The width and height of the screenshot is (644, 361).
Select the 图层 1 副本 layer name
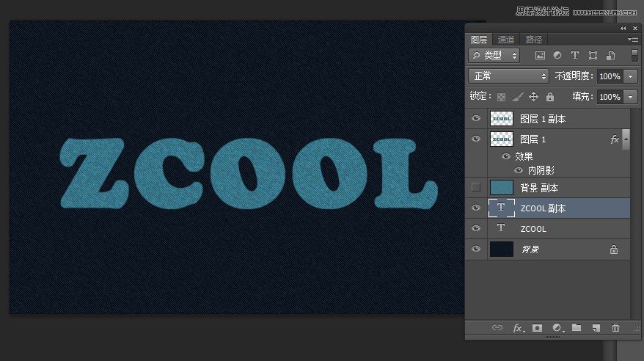click(x=543, y=119)
